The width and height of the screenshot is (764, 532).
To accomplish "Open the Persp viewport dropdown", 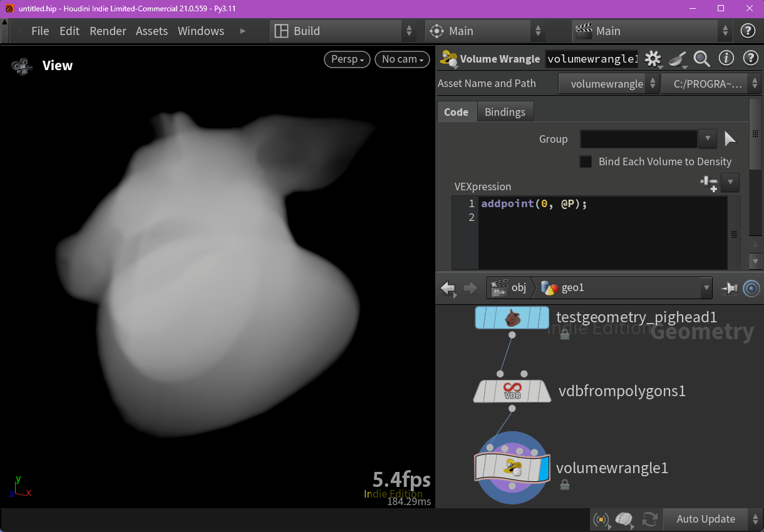I will pos(347,59).
